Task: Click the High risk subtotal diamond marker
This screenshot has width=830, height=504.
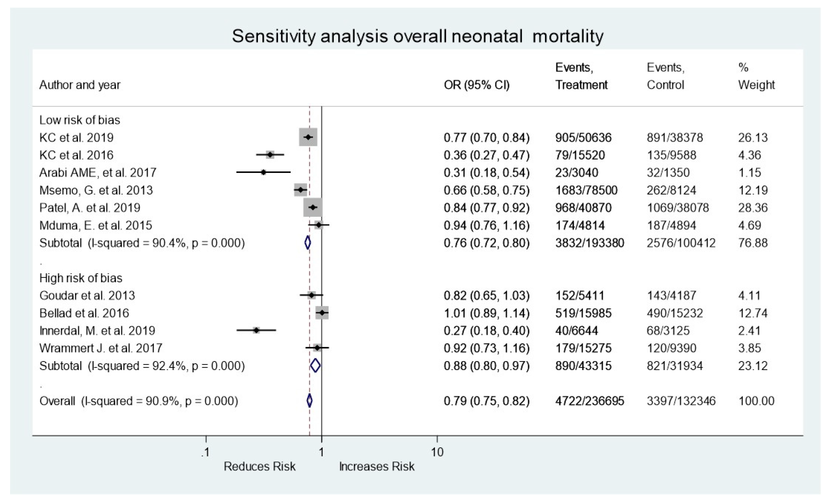Action: tap(315, 365)
